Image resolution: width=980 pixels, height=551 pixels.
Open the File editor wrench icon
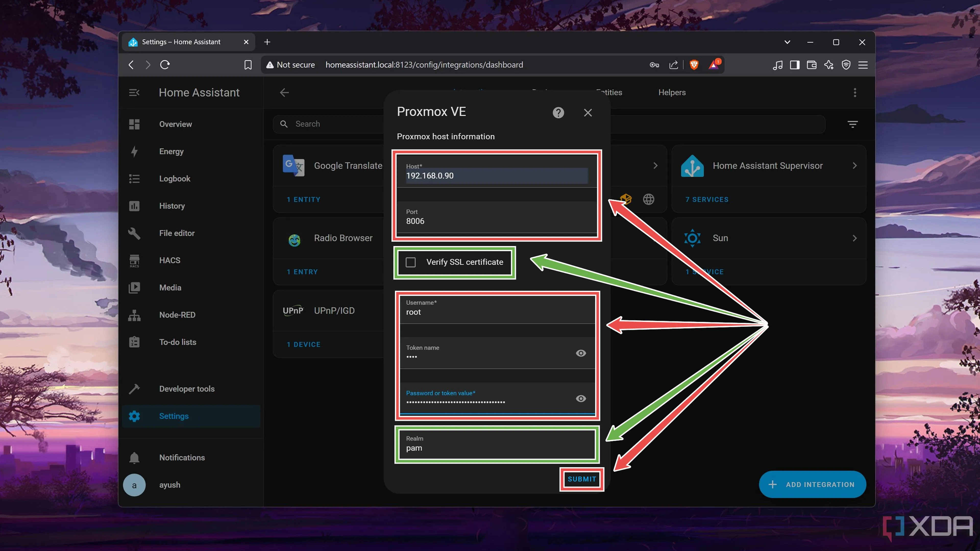(134, 233)
